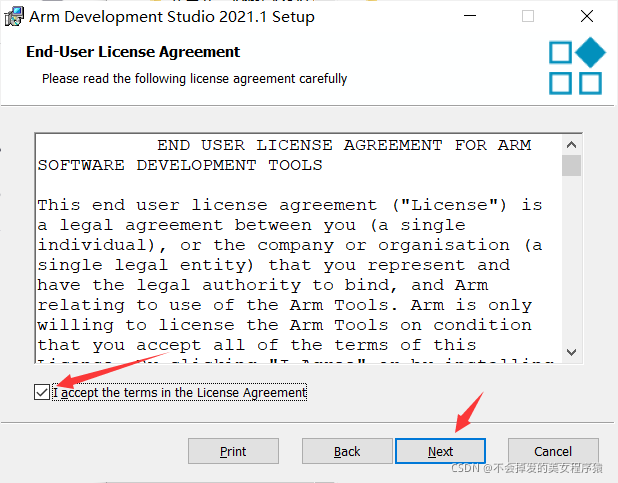
Task: Close the setup window
Action: pos(587,16)
